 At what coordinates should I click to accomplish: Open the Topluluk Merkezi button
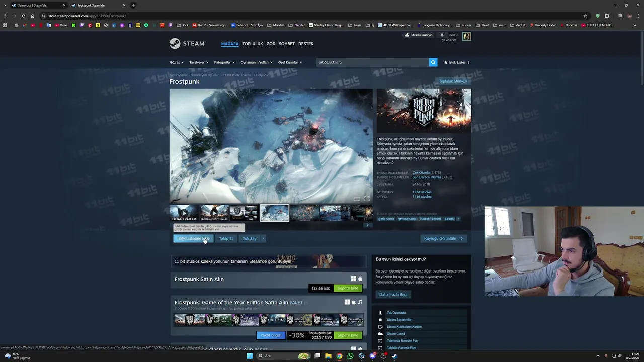tap(453, 81)
